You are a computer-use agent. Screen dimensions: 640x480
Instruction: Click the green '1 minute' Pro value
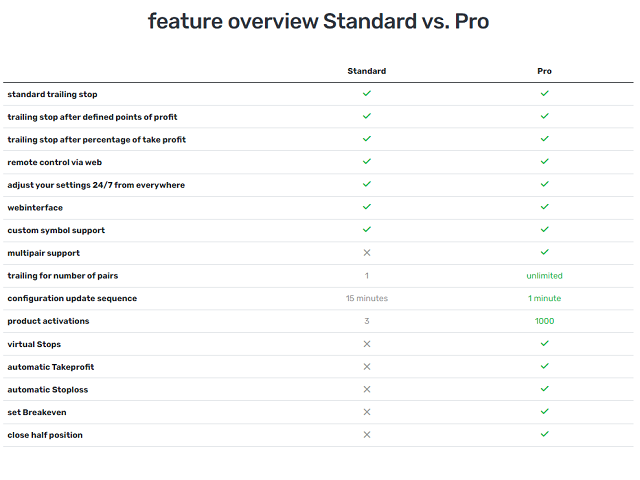click(544, 298)
